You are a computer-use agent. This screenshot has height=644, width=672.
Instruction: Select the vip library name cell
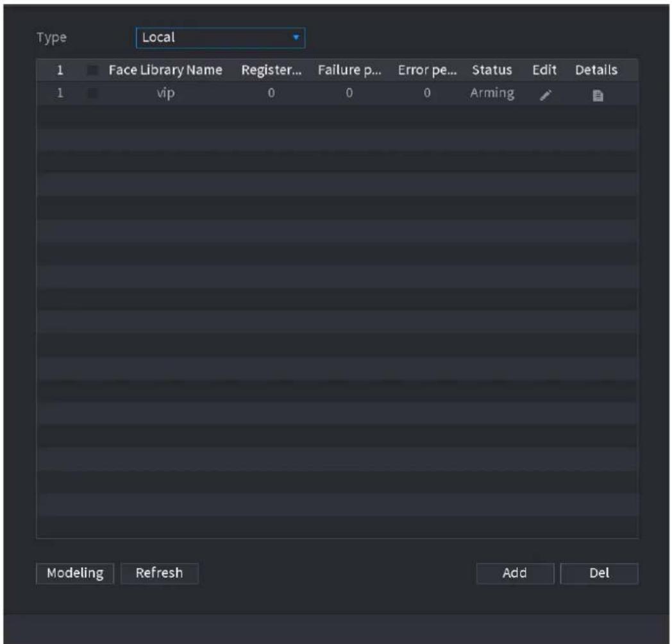165,93
